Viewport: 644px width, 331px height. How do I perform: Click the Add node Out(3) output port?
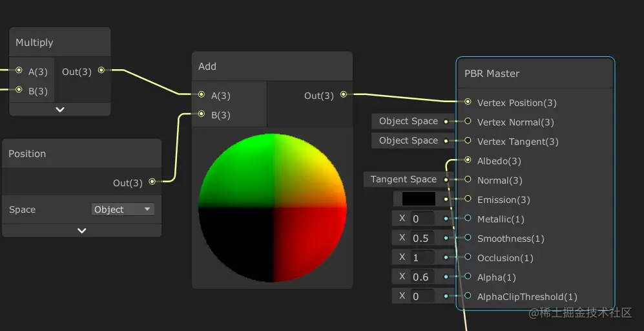(344, 94)
